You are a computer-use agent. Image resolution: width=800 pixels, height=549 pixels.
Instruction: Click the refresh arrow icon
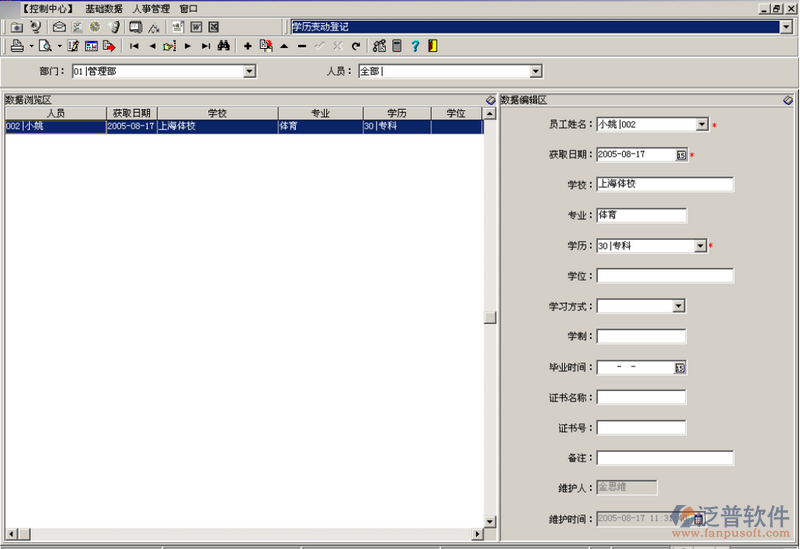(356, 46)
